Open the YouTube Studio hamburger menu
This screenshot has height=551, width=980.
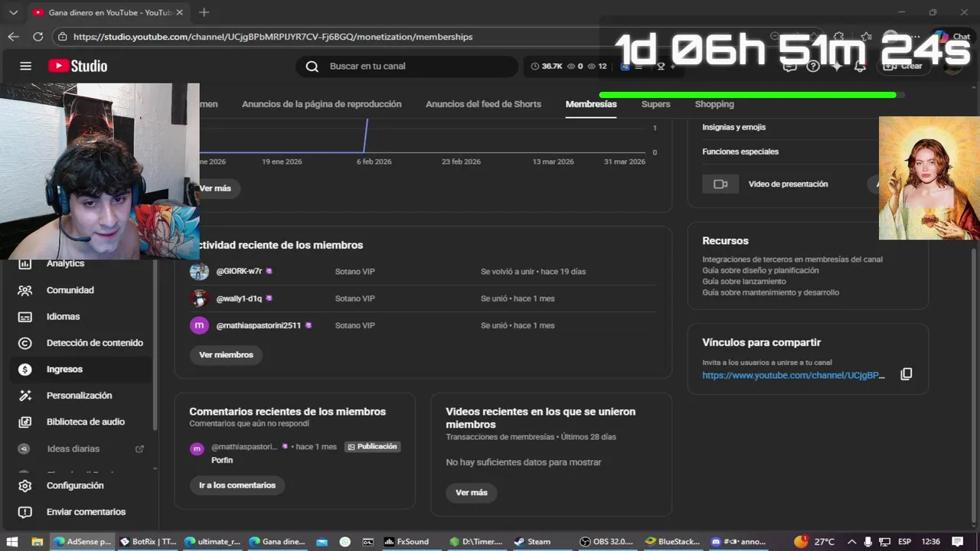tap(25, 66)
